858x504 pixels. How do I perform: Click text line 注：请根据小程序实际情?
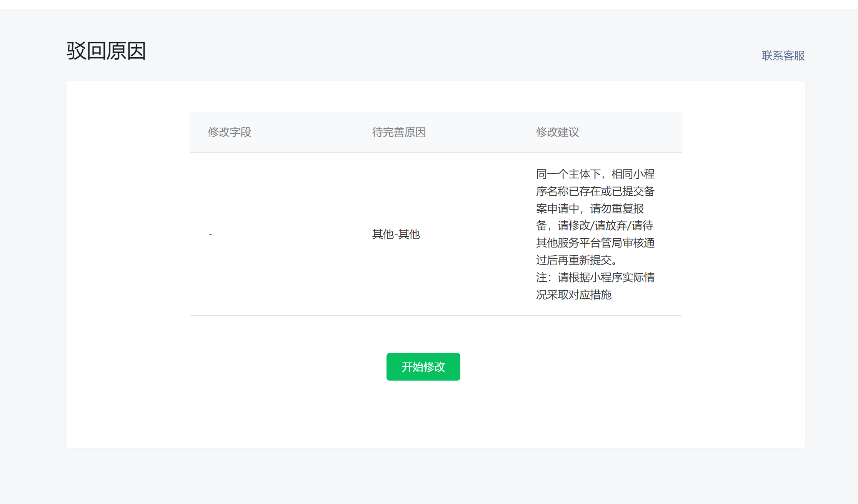point(595,278)
